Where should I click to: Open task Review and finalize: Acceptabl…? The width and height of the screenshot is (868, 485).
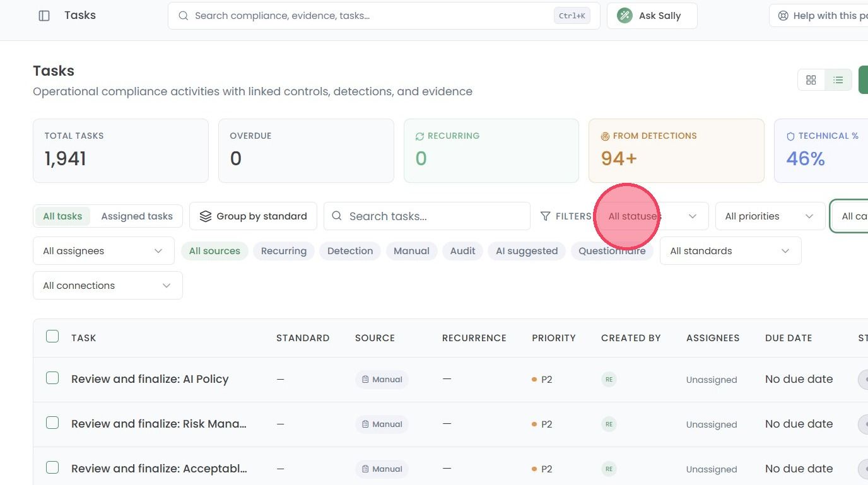[x=159, y=469]
